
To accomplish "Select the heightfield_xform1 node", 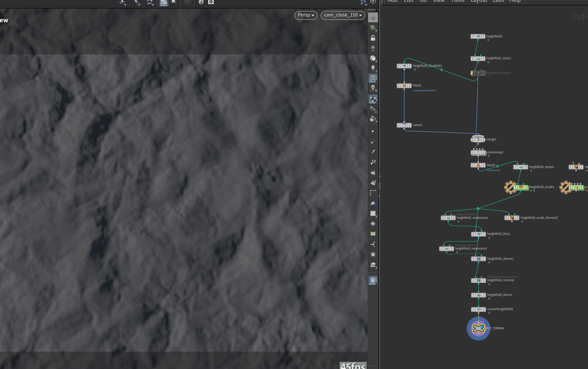I will (479, 295).
